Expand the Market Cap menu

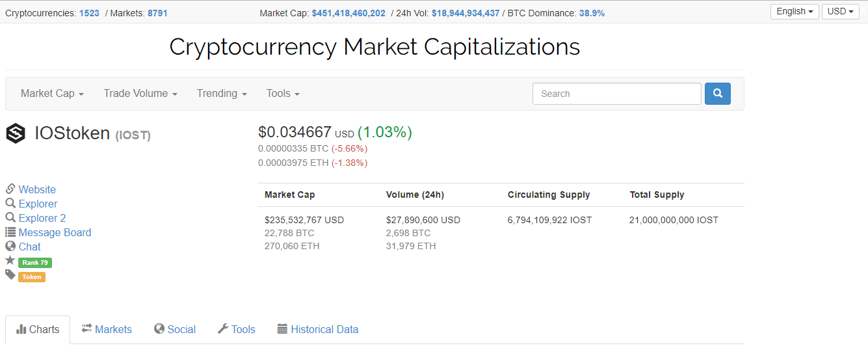tap(52, 94)
